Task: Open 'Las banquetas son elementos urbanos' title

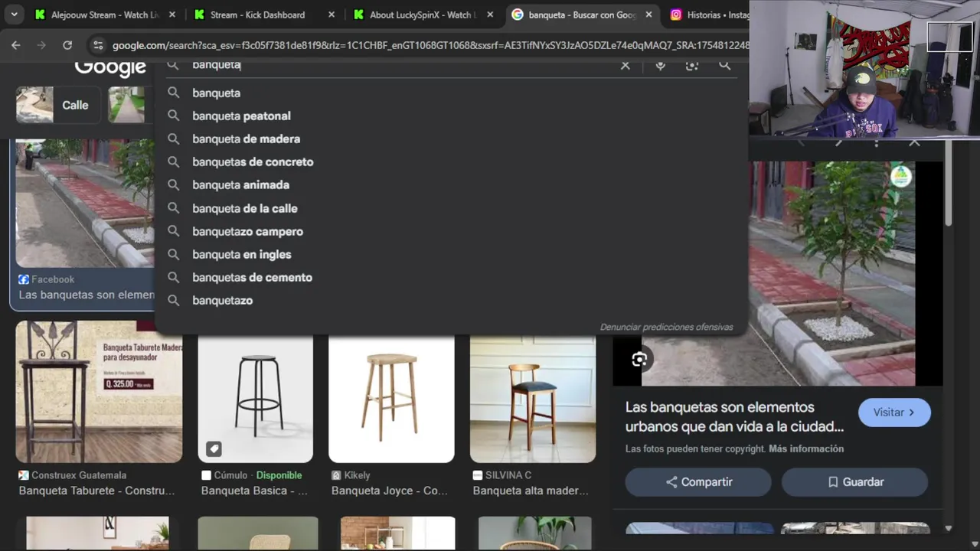Action: [734, 417]
